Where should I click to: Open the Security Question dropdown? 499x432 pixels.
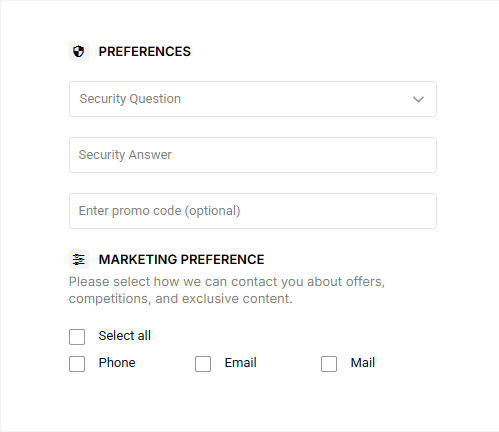(253, 99)
